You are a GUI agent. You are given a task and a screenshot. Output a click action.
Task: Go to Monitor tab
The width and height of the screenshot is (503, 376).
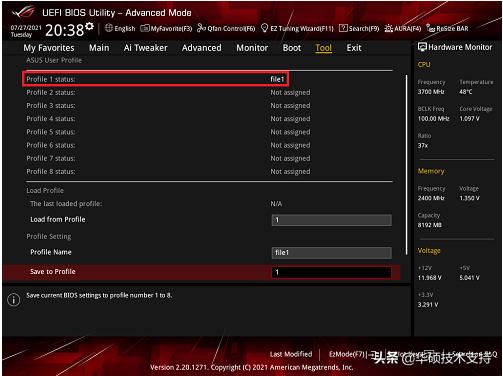[252, 48]
